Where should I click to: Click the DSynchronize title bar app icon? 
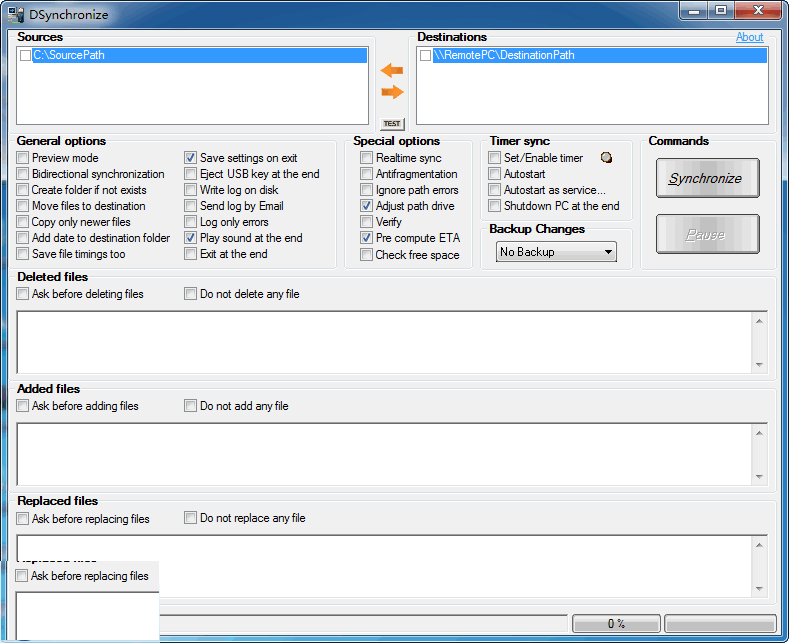(x=16, y=14)
